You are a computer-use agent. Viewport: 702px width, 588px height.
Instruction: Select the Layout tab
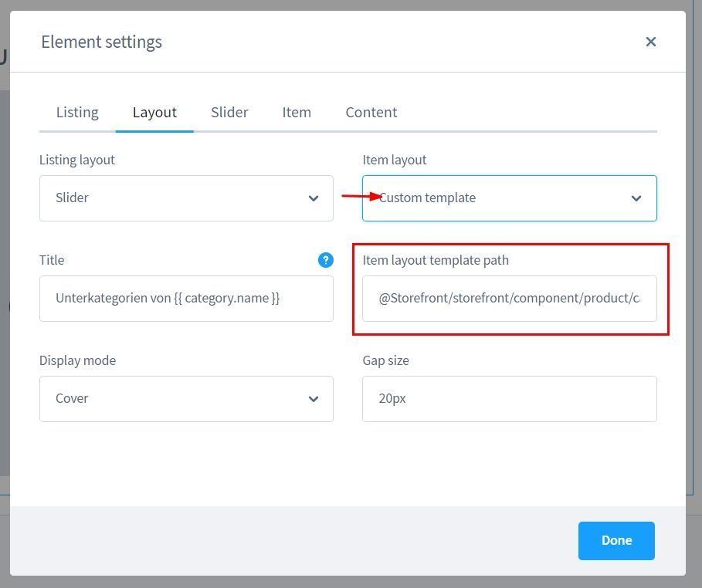[x=154, y=112]
